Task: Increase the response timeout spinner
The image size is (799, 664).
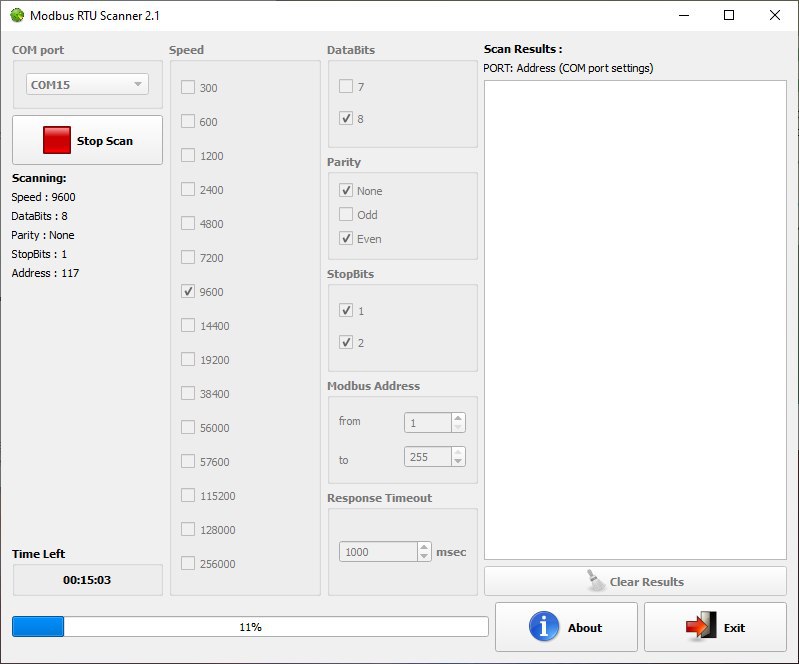Action: (424, 547)
